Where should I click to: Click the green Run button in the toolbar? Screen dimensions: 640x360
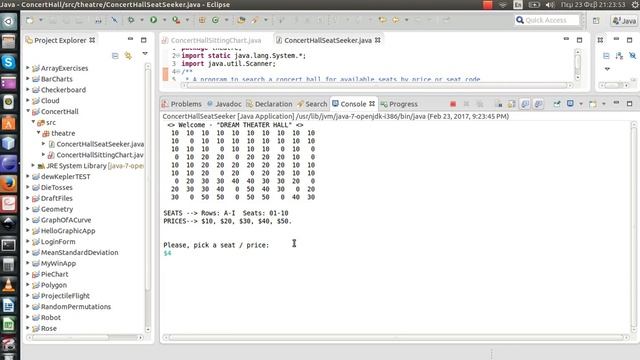153,20
